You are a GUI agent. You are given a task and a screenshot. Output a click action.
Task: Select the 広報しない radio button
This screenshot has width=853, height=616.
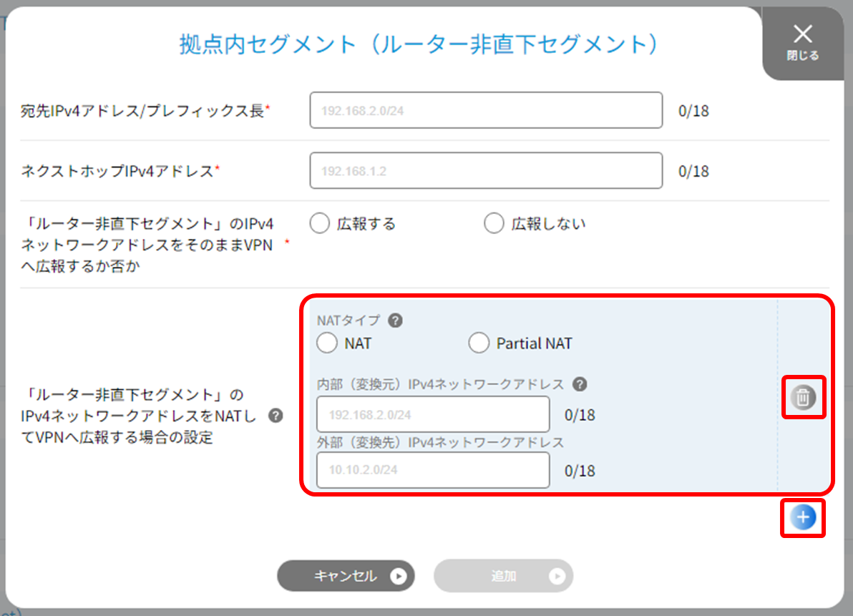pos(494,223)
